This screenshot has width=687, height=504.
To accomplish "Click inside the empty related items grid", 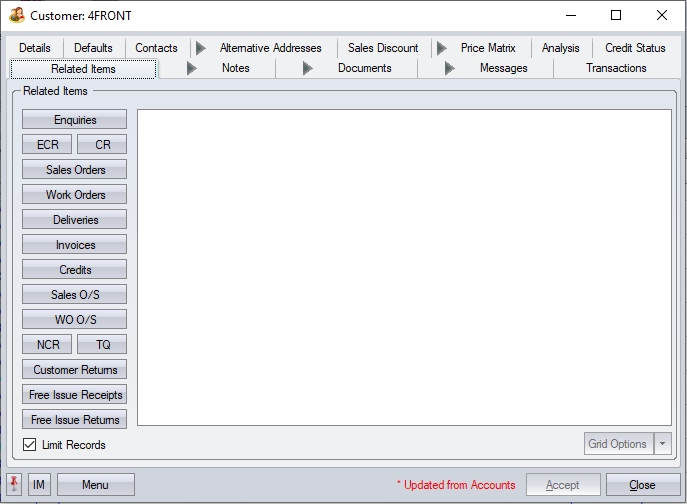I will (403, 267).
